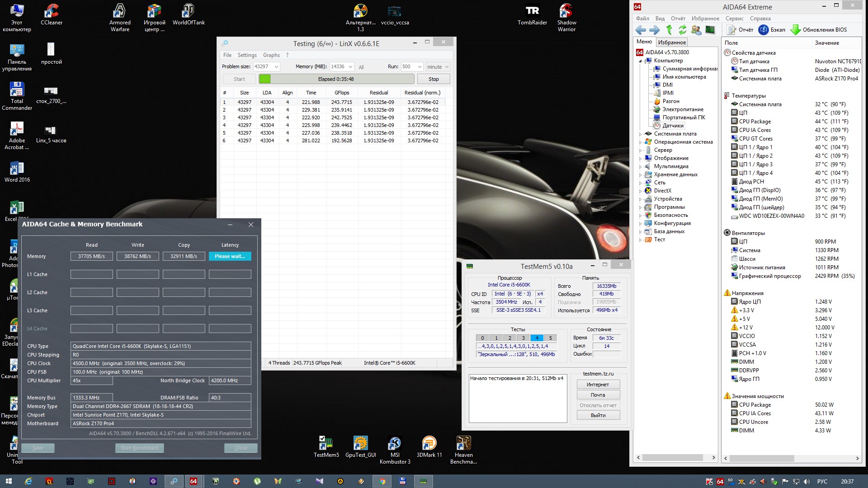Viewport: 868px width, 488px height.
Task: Open the Graphs menu in LinX
Action: (271, 55)
